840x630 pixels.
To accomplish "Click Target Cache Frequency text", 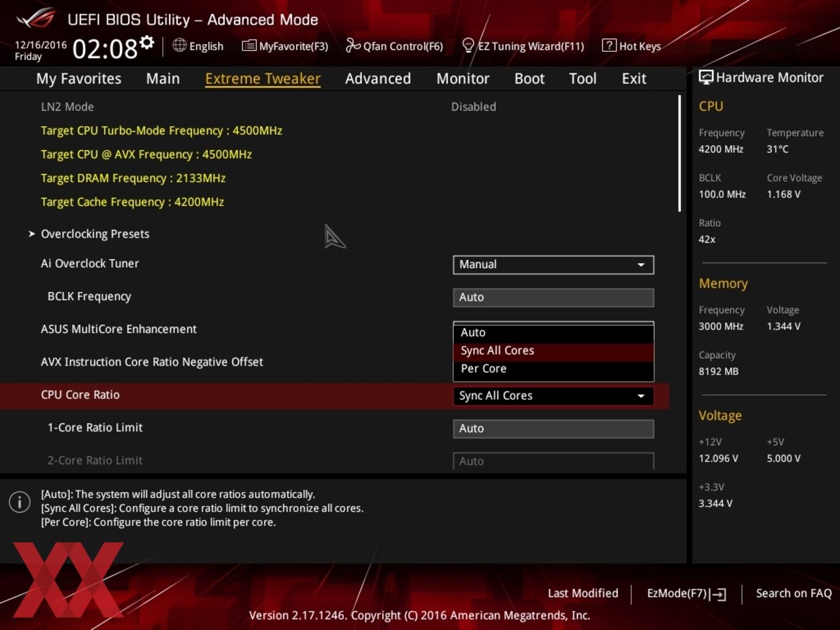I will click(132, 202).
